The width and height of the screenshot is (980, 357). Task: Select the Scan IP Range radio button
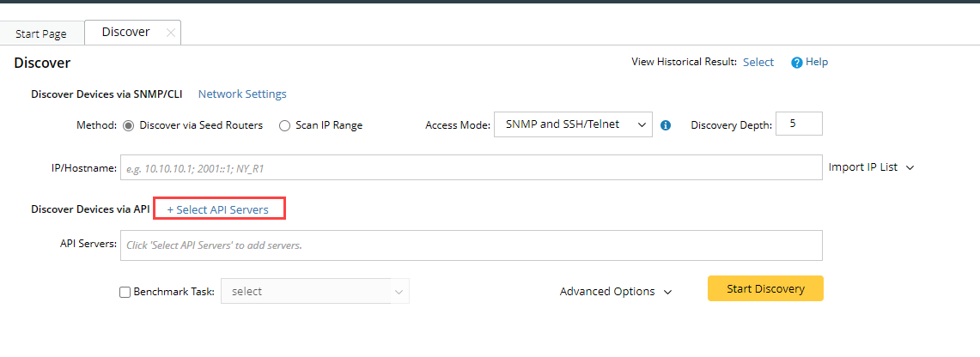pyautogui.click(x=285, y=125)
